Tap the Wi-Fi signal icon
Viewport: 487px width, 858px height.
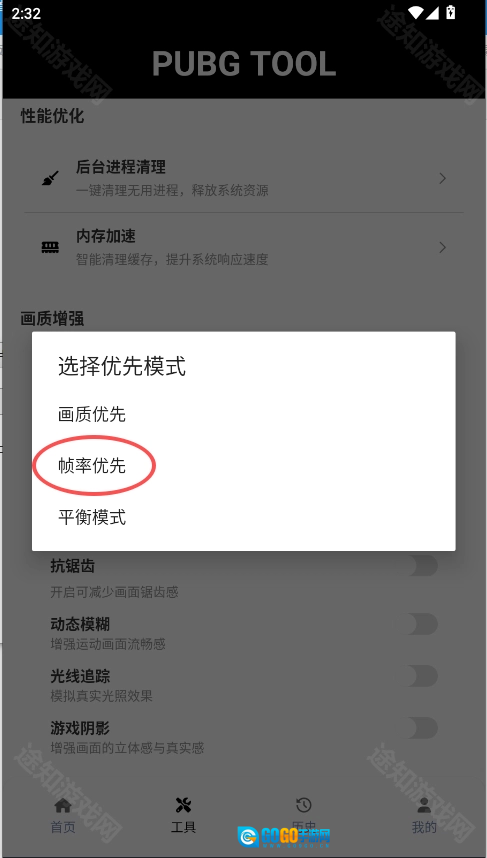(415, 12)
